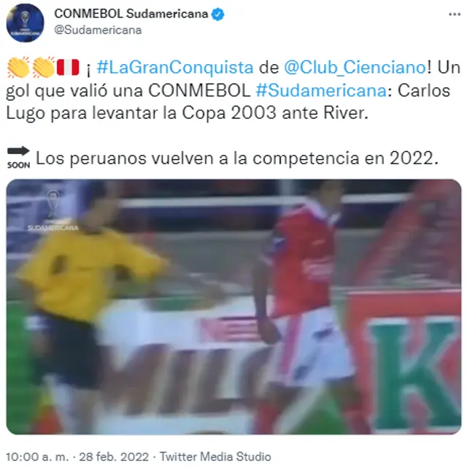Click the SOON arrow emoji

18,158
